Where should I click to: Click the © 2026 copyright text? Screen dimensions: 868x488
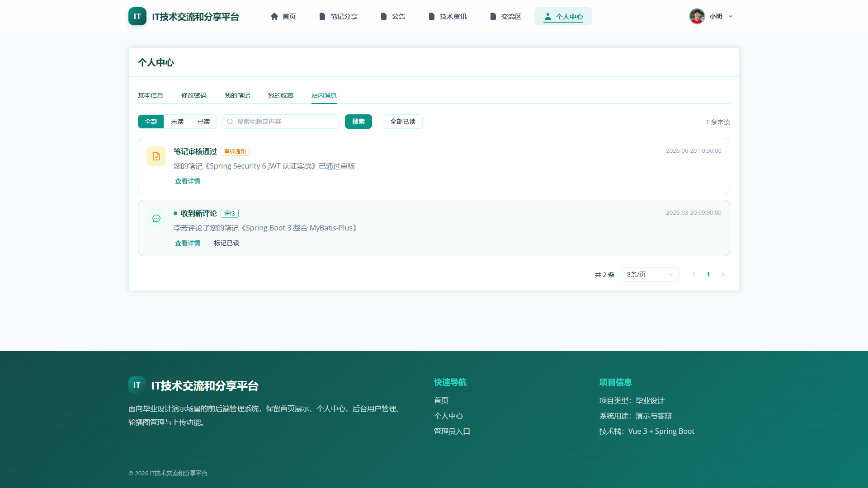[168, 473]
